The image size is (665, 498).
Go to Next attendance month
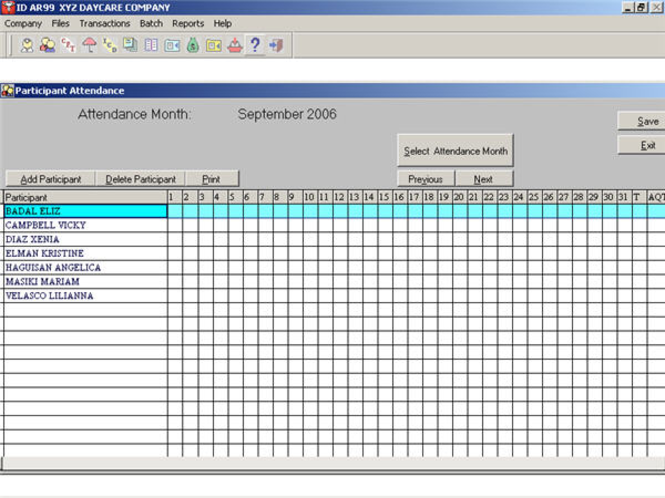click(x=483, y=179)
